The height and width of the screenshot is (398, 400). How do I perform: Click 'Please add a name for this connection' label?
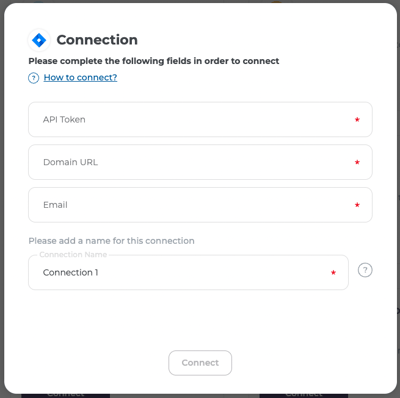(x=111, y=241)
